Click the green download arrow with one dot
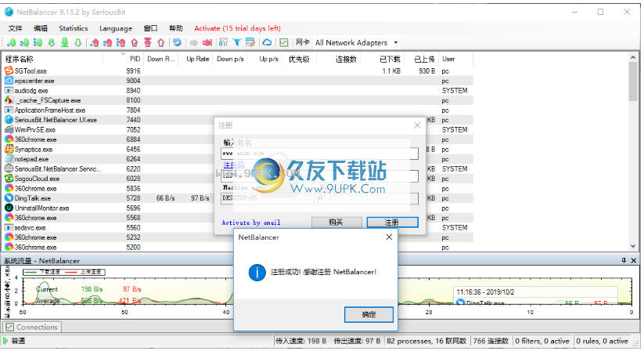This screenshot has height=351, width=644. (11, 42)
